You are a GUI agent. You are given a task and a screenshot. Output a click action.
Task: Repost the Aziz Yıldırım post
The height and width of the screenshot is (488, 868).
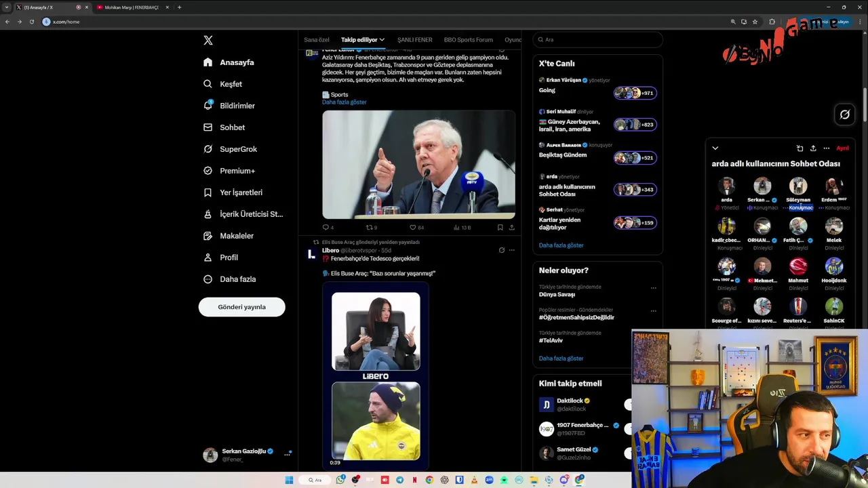click(371, 228)
